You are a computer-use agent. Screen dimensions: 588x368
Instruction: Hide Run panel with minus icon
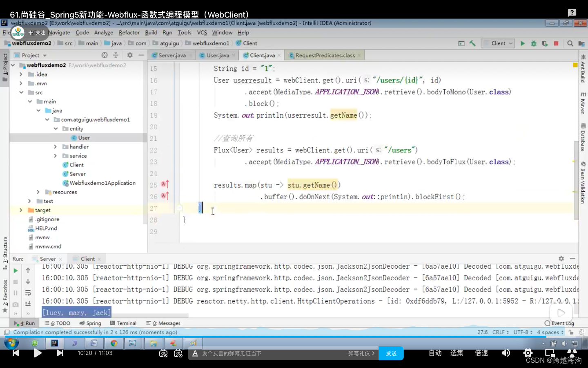(572, 259)
